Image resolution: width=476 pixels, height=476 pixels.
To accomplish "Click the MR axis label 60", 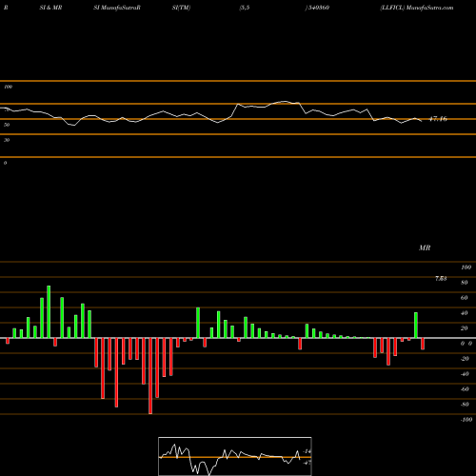I will click(465, 298).
